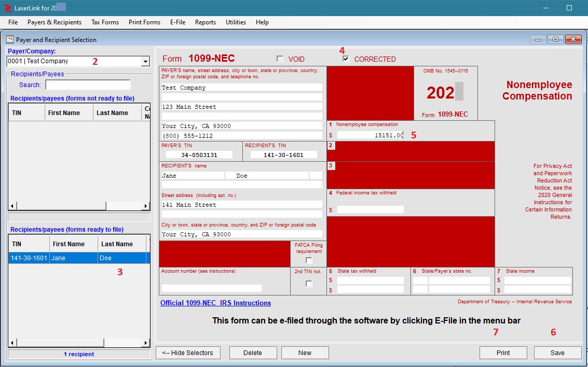Sort ready-to-file list by TIN header

[29, 244]
